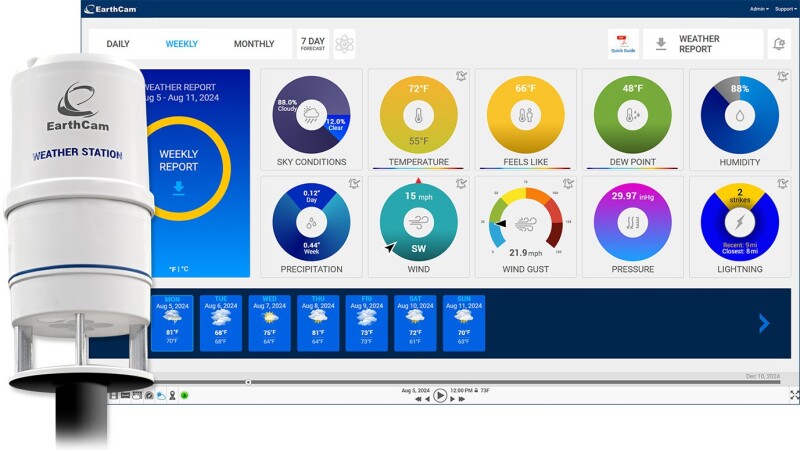The image size is (800, 450).
Task: Expand the Admin dropdown menu
Action: pyautogui.click(x=759, y=9)
